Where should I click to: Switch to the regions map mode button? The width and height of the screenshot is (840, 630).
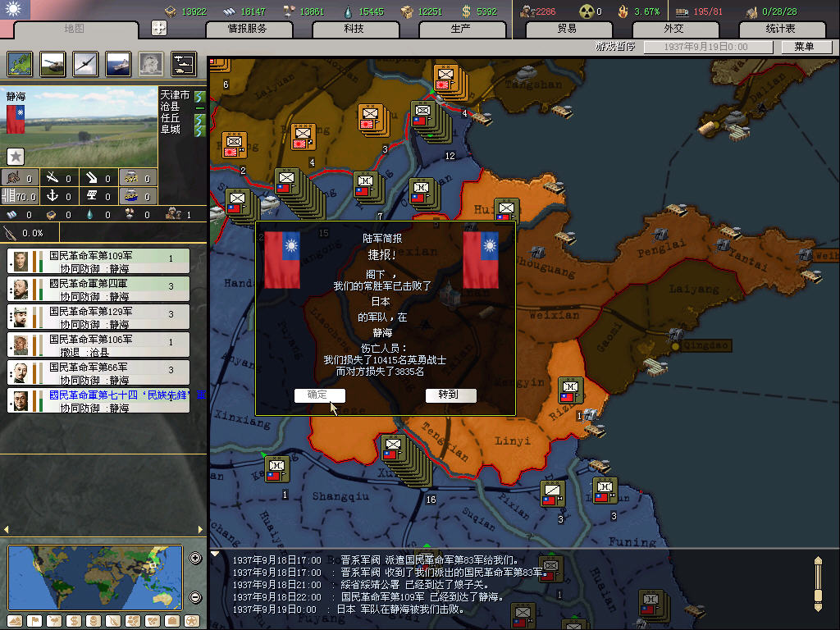coord(133,621)
